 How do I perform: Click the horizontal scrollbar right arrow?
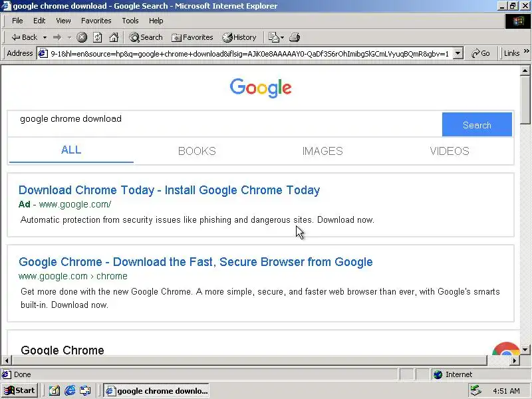pos(515,360)
